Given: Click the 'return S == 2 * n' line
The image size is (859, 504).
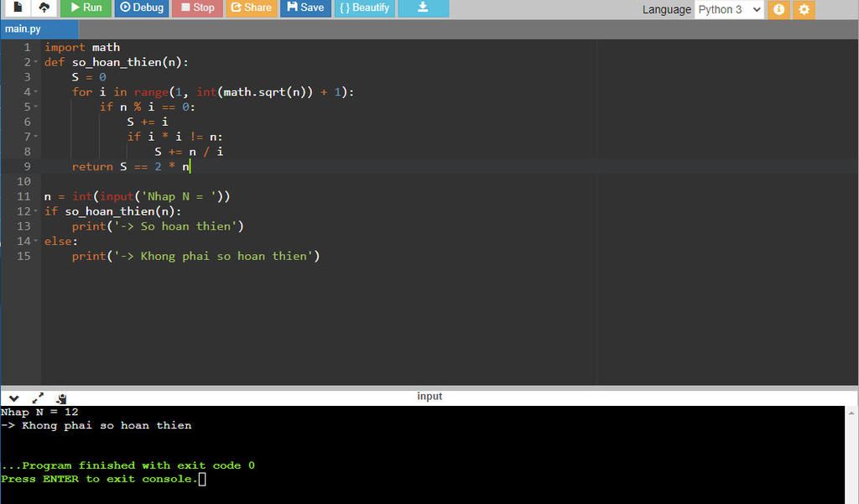Looking at the screenshot, I should 130,167.
